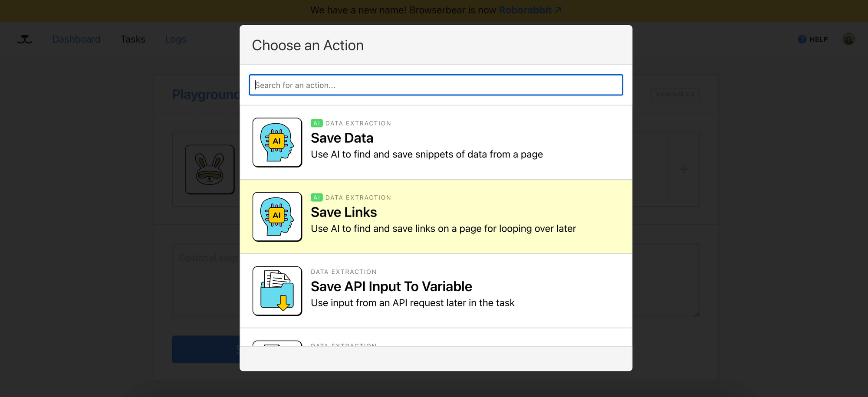Click the green AI badge on Save Links
868x397 pixels.
(316, 197)
